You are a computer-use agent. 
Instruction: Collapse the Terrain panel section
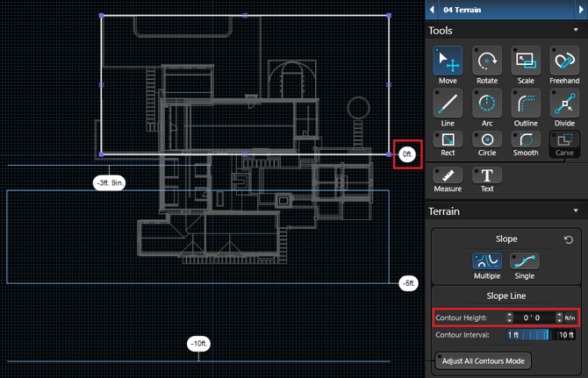pos(576,211)
